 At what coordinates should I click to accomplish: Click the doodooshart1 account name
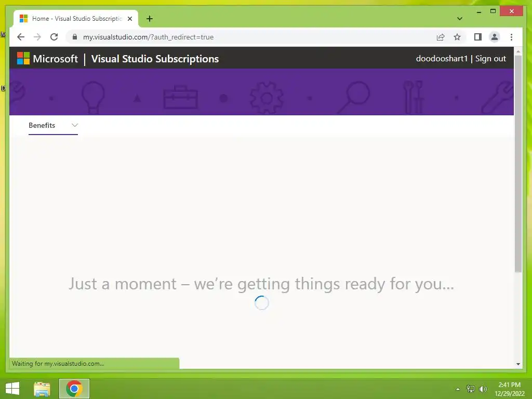point(442,58)
